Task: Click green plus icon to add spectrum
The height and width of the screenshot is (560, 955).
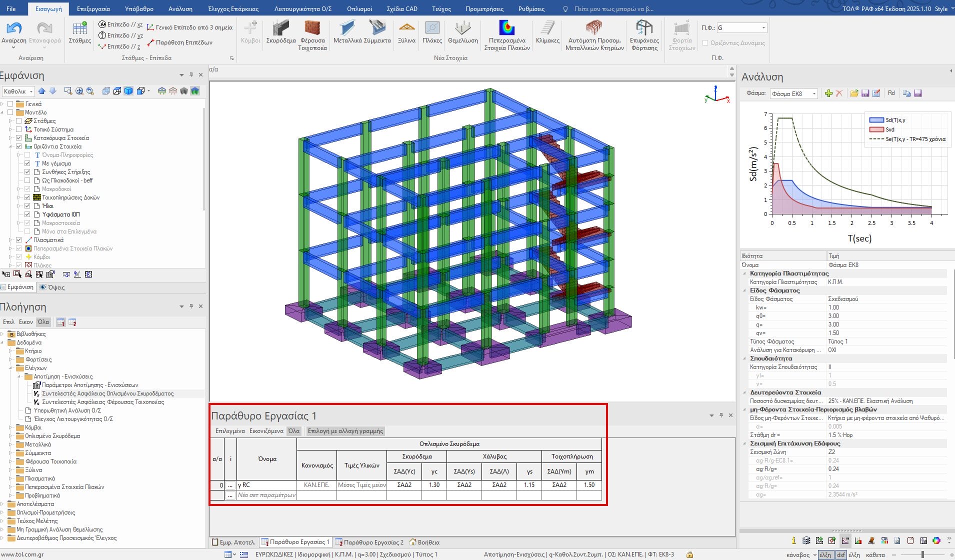Action: click(828, 93)
